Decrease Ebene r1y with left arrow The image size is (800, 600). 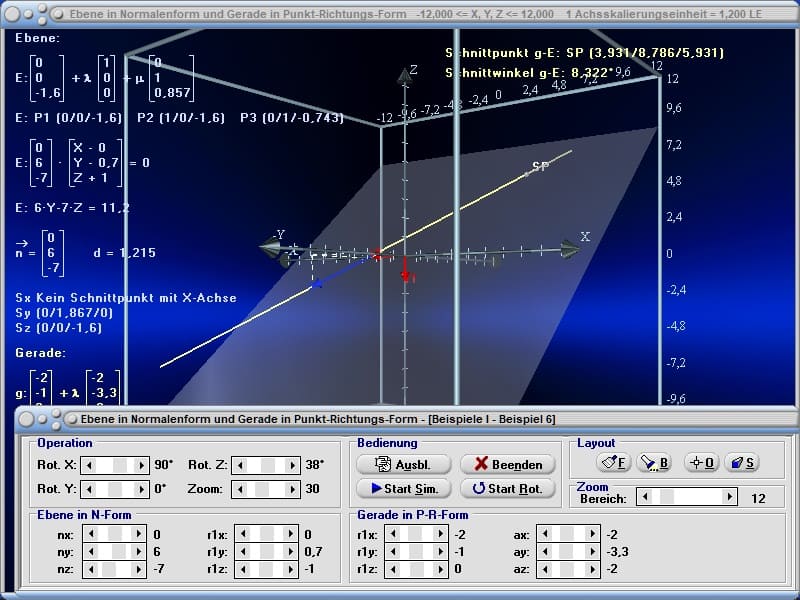click(x=243, y=552)
